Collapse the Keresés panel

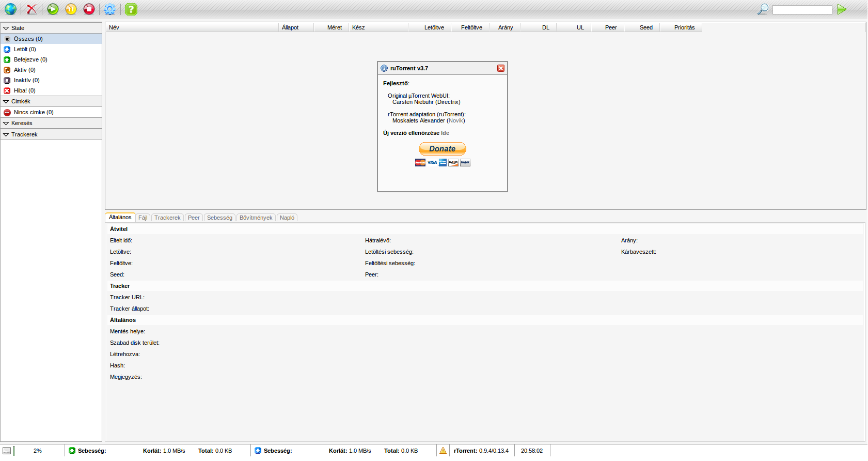(x=51, y=123)
